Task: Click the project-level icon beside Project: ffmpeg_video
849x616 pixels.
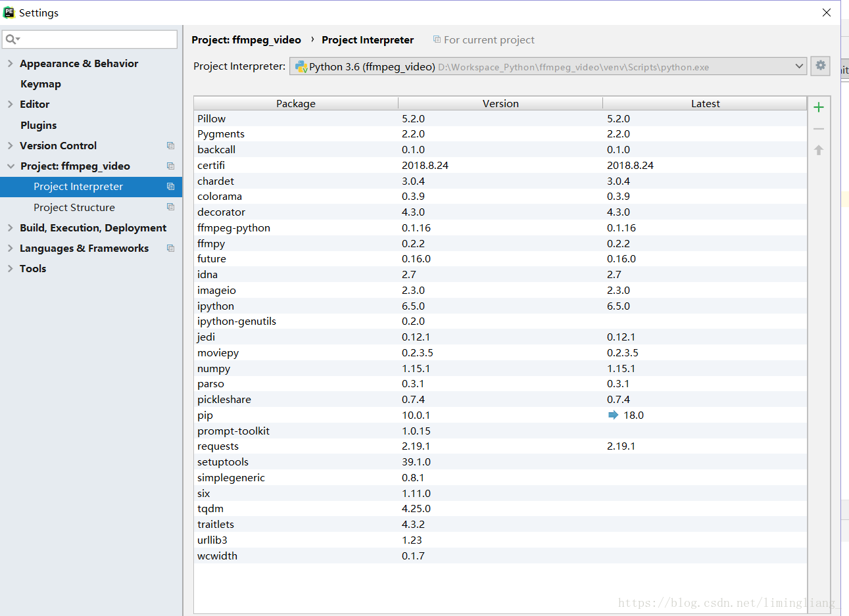Action: [170, 166]
